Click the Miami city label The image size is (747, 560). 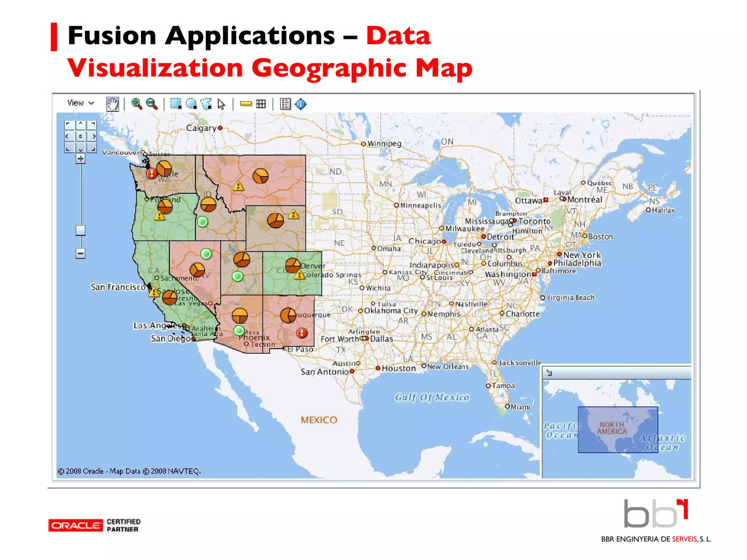[x=520, y=407]
